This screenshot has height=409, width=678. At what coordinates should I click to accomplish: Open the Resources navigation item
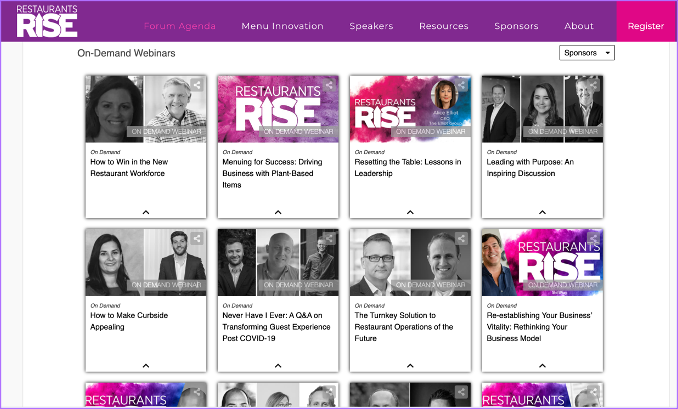(444, 26)
